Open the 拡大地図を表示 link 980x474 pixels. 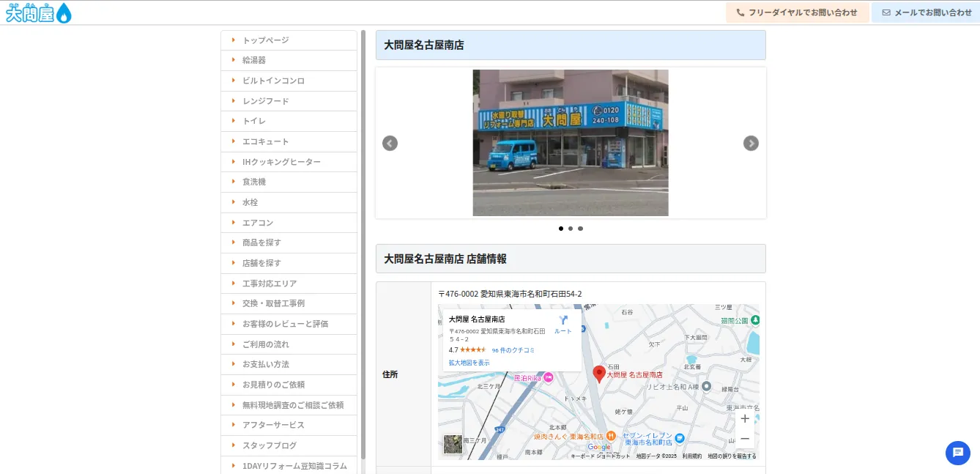[x=469, y=363]
